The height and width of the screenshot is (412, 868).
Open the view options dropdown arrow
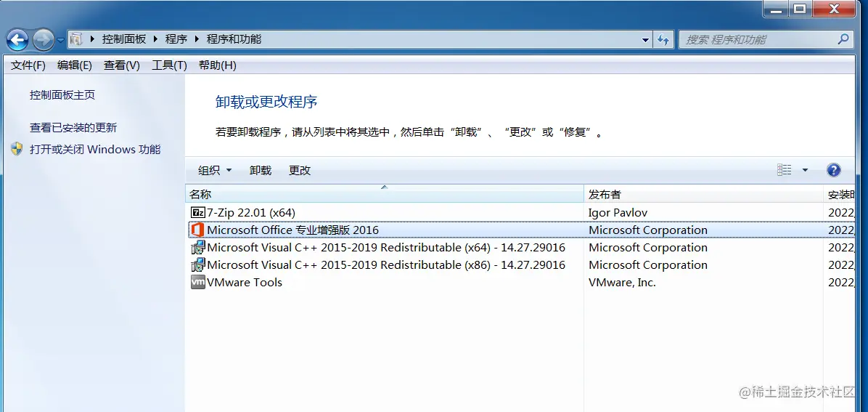(x=805, y=170)
